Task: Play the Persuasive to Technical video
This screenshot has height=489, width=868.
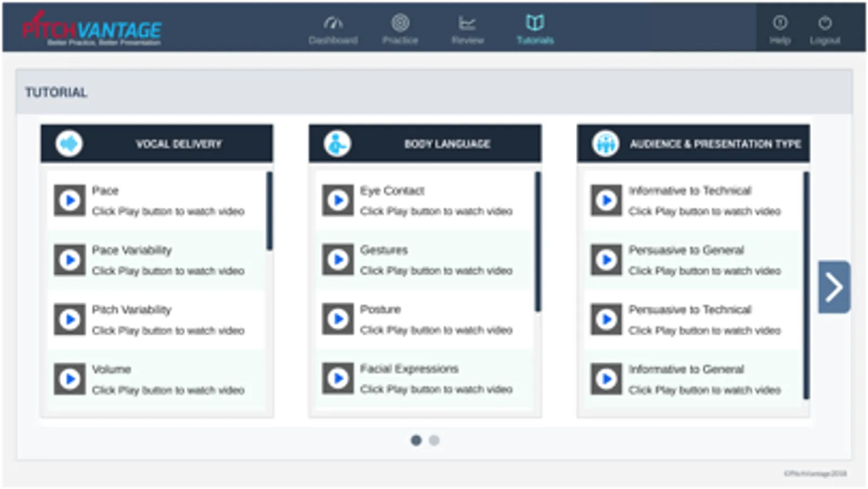Action: click(606, 319)
